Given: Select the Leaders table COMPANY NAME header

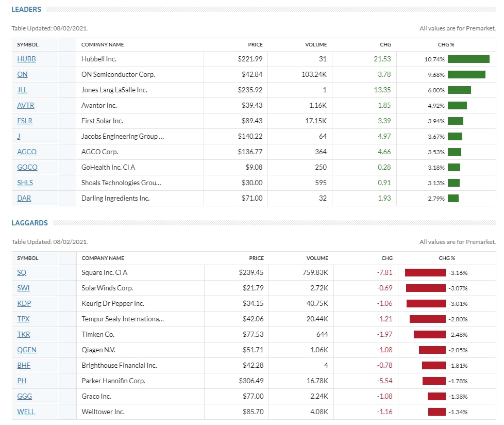Looking at the screenshot, I should coord(103,44).
